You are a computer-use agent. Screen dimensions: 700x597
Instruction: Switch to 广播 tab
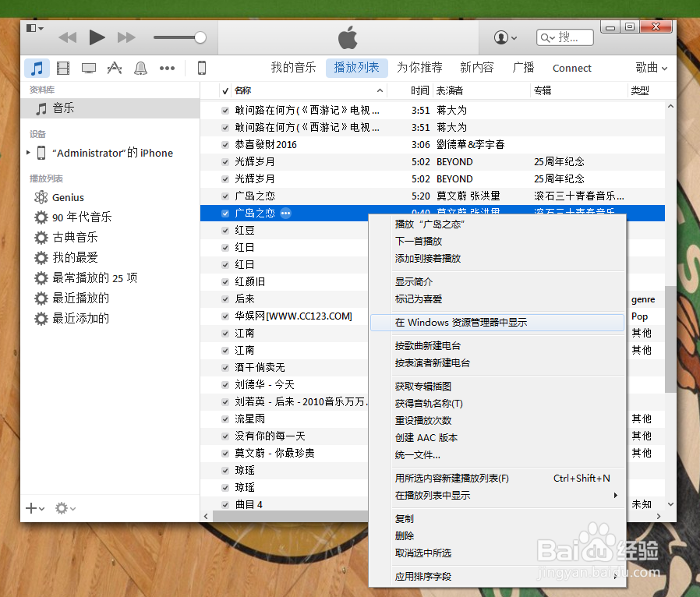523,68
